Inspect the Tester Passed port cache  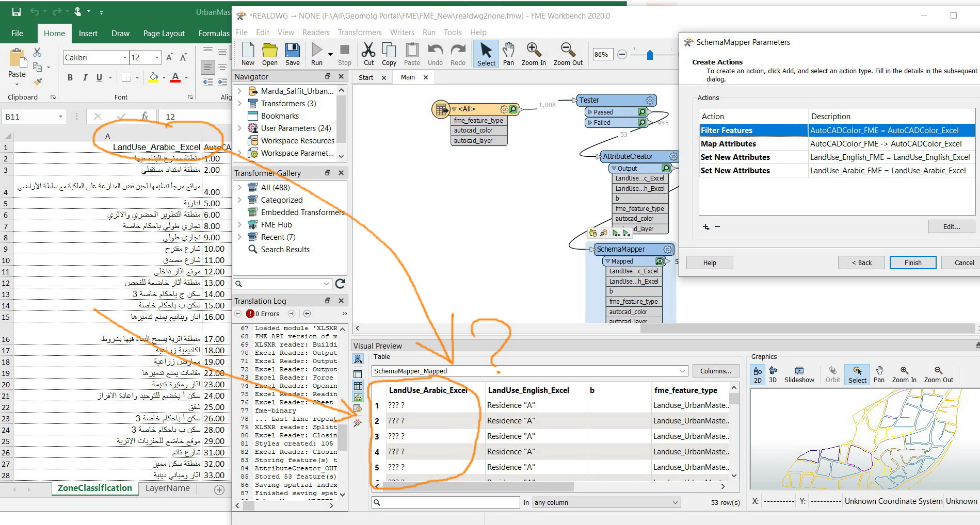(642, 112)
